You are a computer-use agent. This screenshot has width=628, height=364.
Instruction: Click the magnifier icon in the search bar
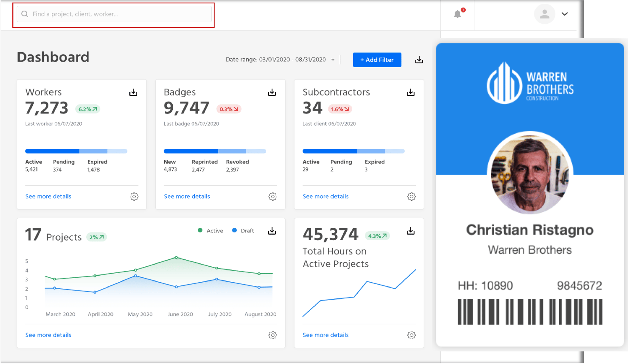(x=25, y=14)
